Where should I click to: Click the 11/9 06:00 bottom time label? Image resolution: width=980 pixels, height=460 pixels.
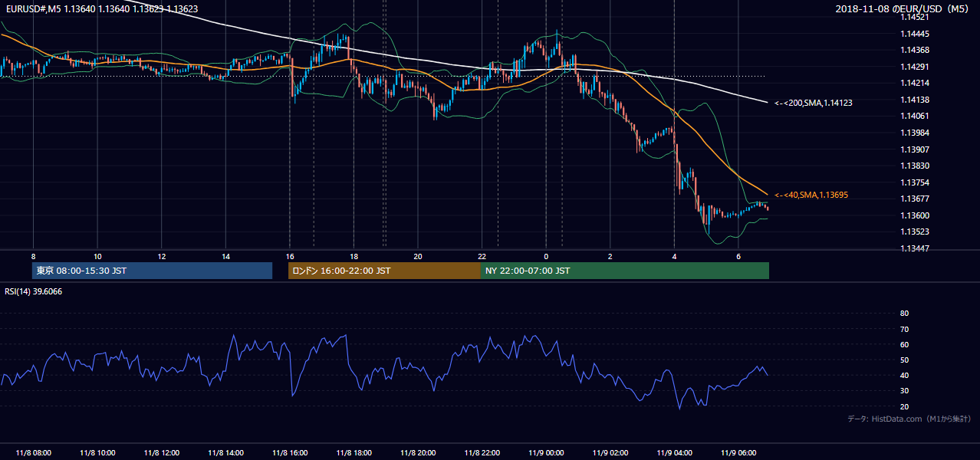tap(738, 453)
